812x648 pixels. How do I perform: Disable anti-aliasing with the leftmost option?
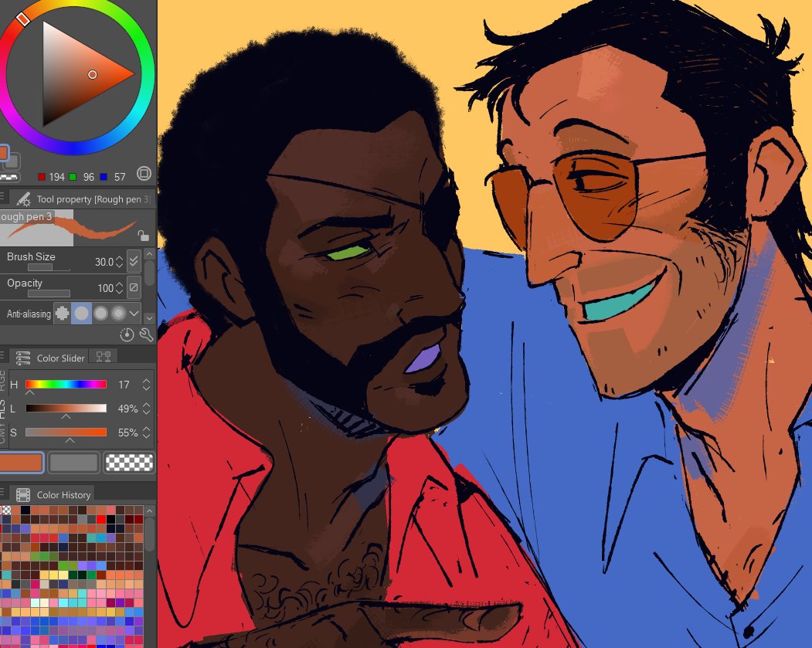(63, 313)
